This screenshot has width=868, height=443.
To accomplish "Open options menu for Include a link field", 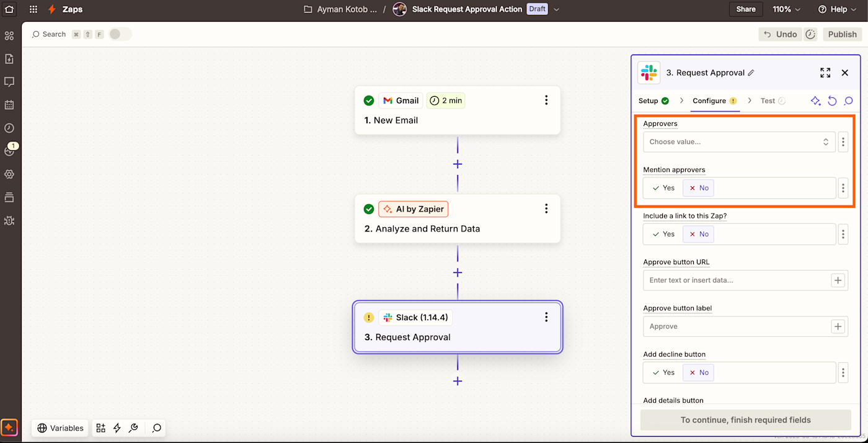I will tap(843, 234).
